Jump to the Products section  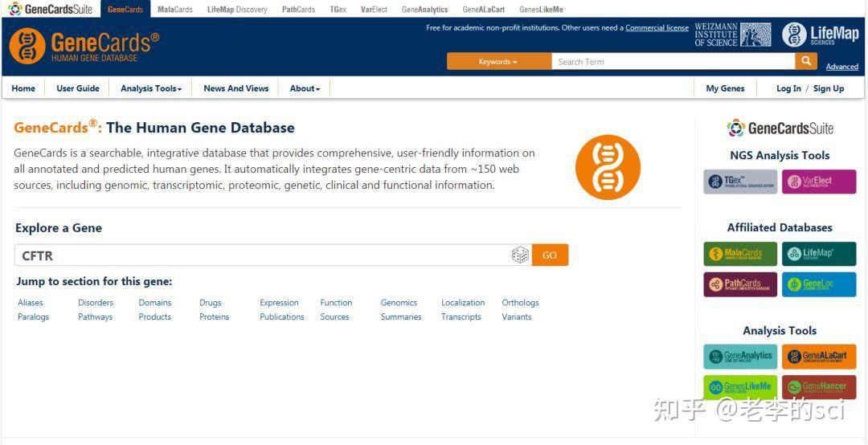[x=154, y=316]
